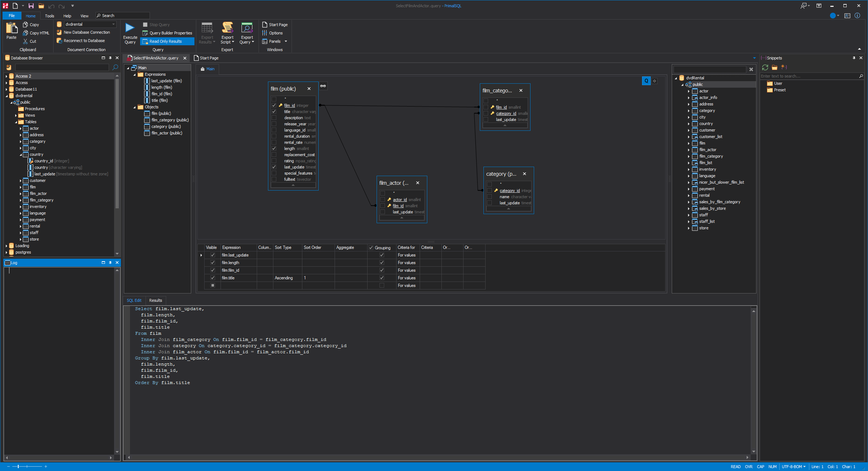
Task: Open the Start Page ribbon button
Action: pos(275,25)
